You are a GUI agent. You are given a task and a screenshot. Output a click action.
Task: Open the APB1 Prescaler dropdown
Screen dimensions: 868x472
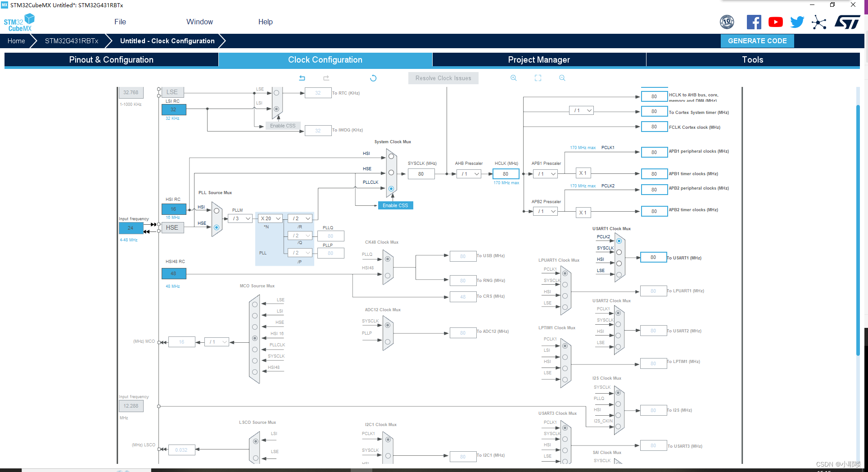click(545, 174)
